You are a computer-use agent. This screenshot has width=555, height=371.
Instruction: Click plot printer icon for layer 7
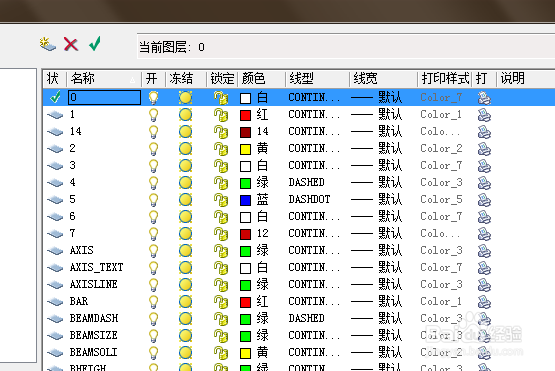484,234
